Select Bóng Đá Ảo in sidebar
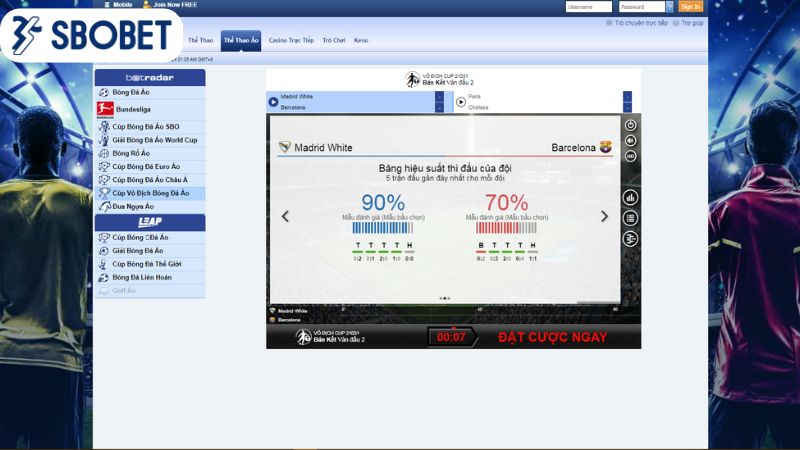The image size is (800, 450). 150,92
